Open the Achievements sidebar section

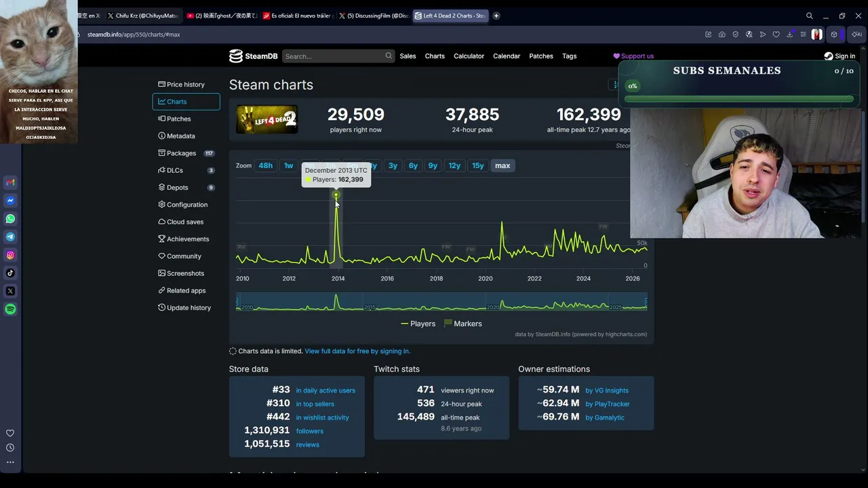[x=186, y=239]
